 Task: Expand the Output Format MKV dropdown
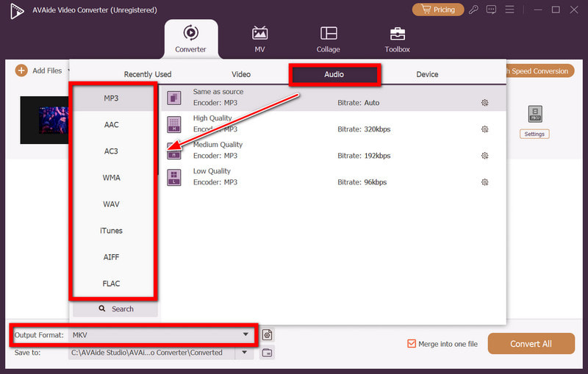pos(245,335)
